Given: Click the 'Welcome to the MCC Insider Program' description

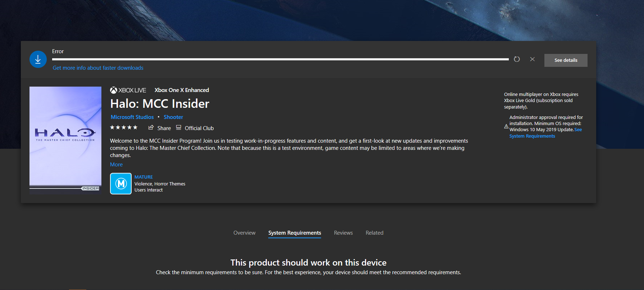Looking at the screenshot, I should (289, 148).
